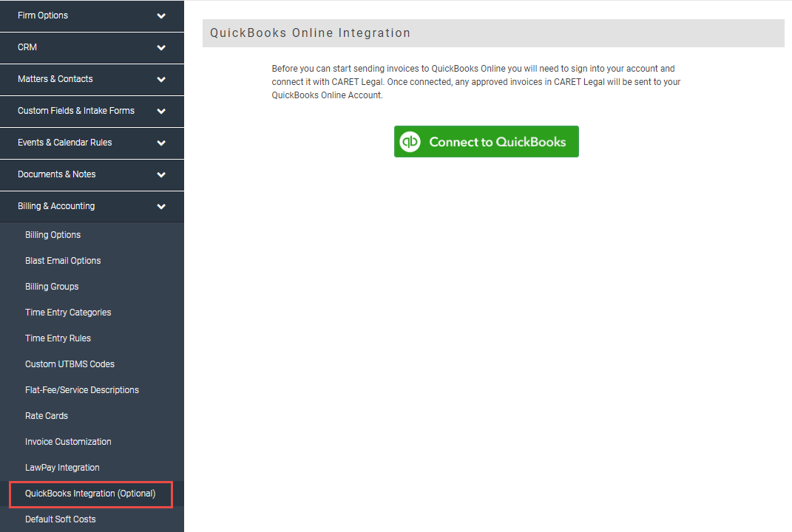Expand the Documents & Notes chevron
This screenshot has height=532, width=792.
pyautogui.click(x=161, y=174)
